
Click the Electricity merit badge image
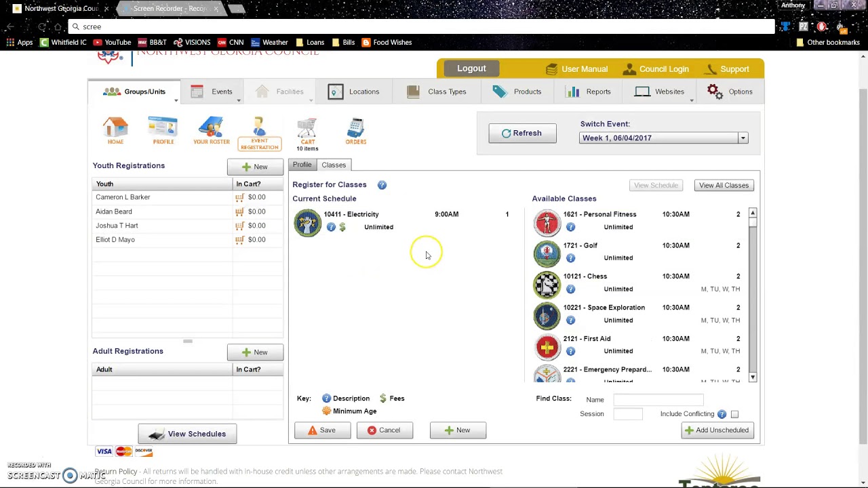pyautogui.click(x=307, y=223)
